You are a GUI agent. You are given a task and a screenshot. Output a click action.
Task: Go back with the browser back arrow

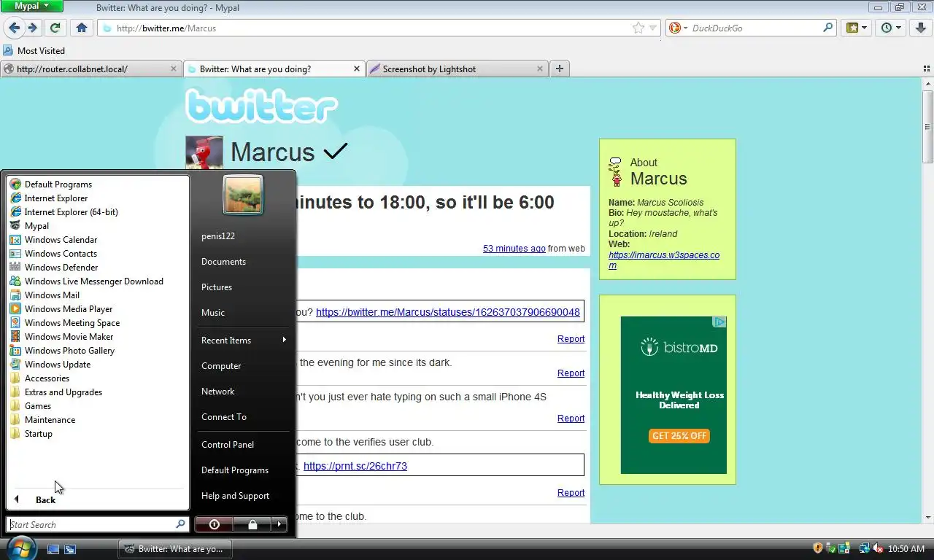pyautogui.click(x=14, y=28)
